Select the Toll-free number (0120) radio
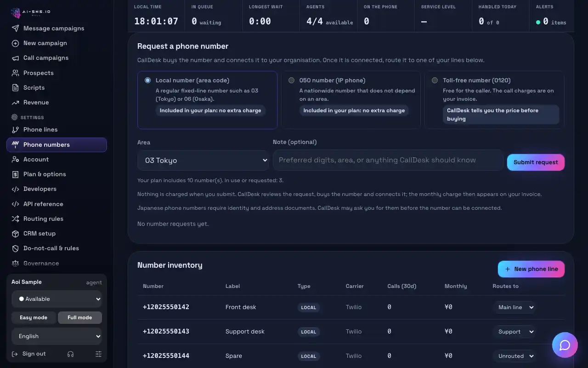 pos(435,80)
